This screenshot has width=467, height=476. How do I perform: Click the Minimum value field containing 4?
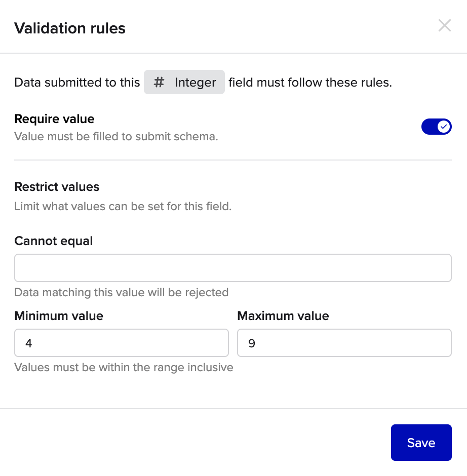(x=122, y=343)
